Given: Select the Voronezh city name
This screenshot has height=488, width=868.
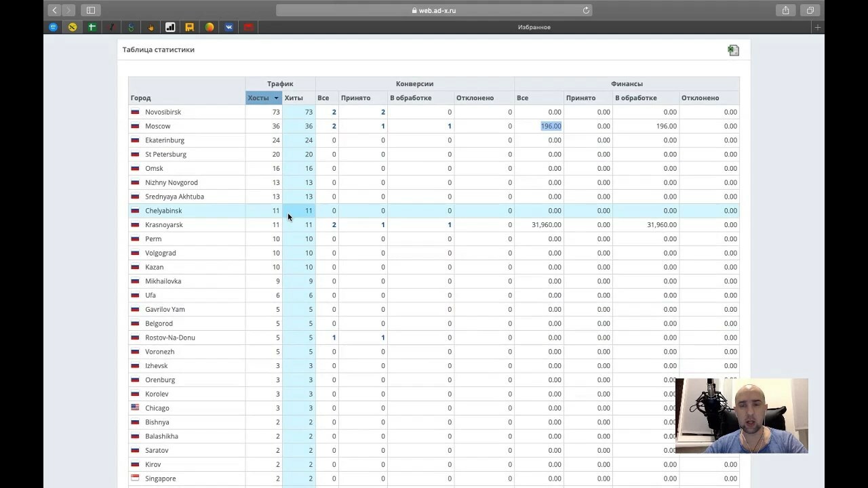Looking at the screenshot, I should point(159,352).
